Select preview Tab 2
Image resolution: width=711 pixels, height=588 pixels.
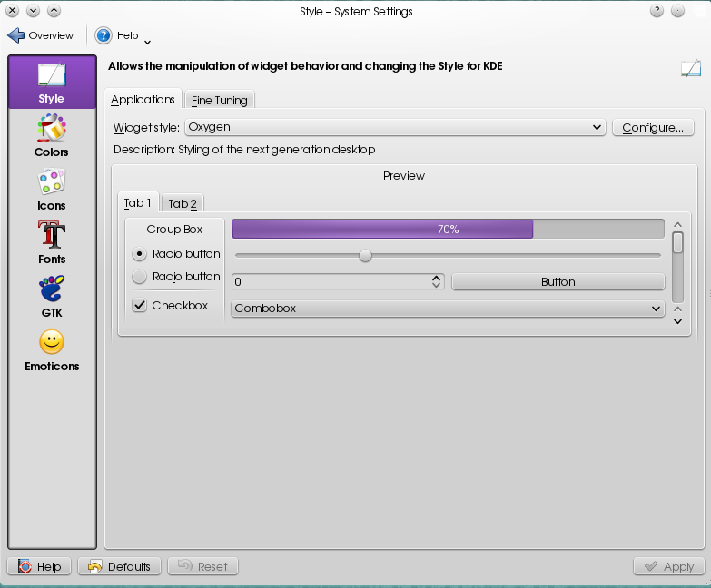pos(183,204)
